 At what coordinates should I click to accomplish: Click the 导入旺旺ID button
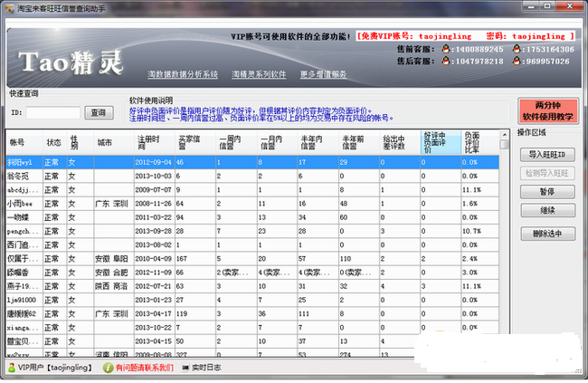547,154
